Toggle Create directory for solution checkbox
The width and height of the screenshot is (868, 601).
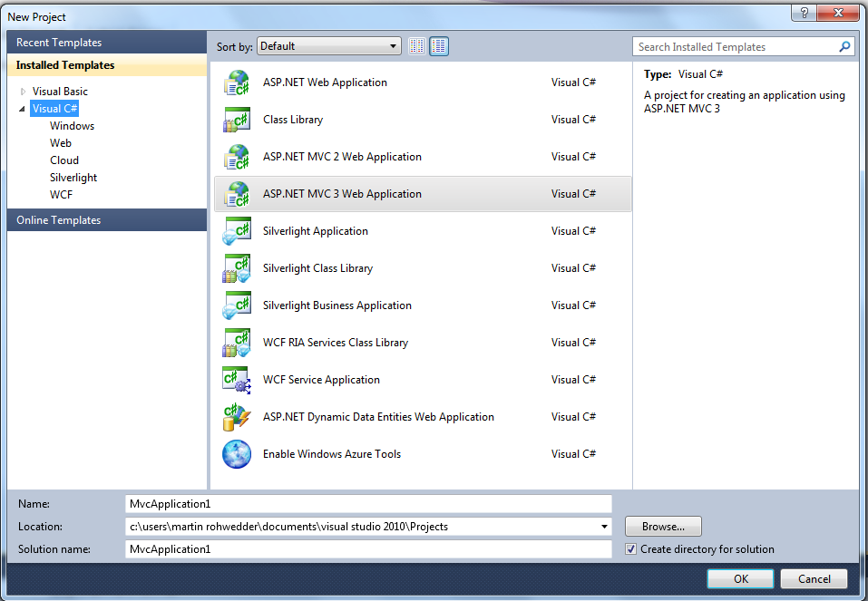tap(630, 549)
